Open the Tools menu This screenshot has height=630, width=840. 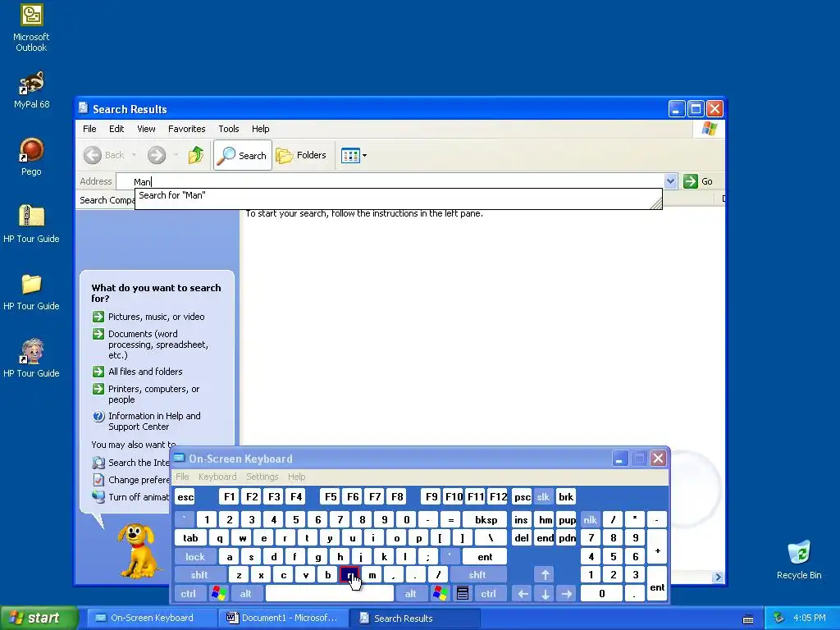pyautogui.click(x=229, y=129)
